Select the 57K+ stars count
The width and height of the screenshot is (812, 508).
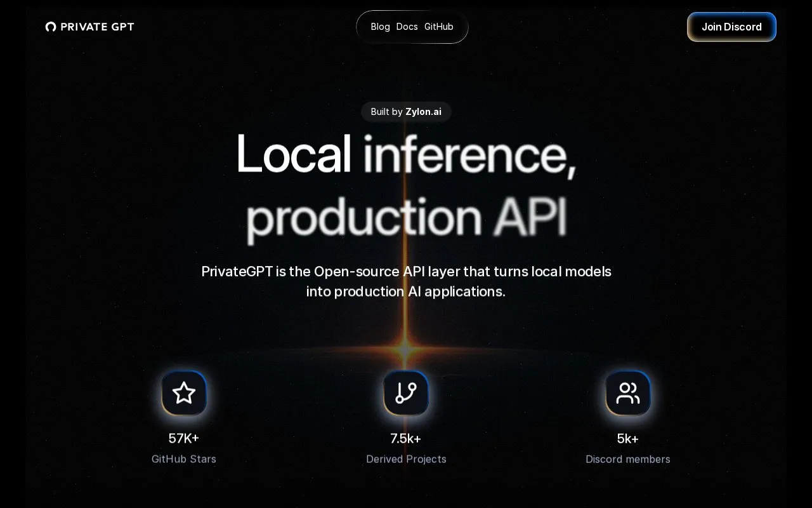coord(184,438)
